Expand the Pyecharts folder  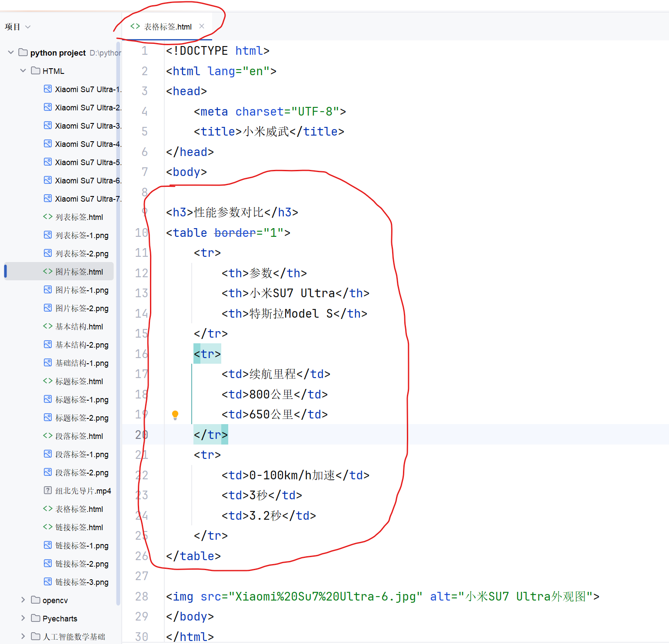(23, 618)
